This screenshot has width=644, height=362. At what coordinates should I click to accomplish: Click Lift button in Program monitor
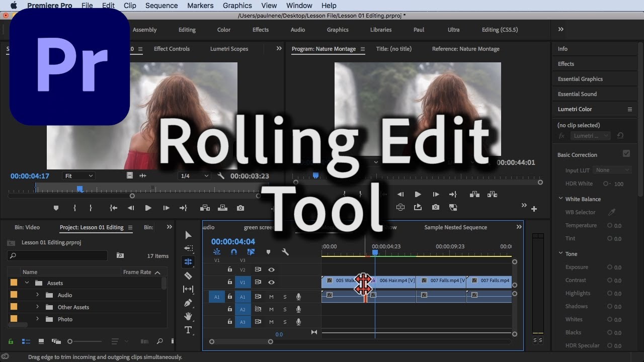pos(474,194)
